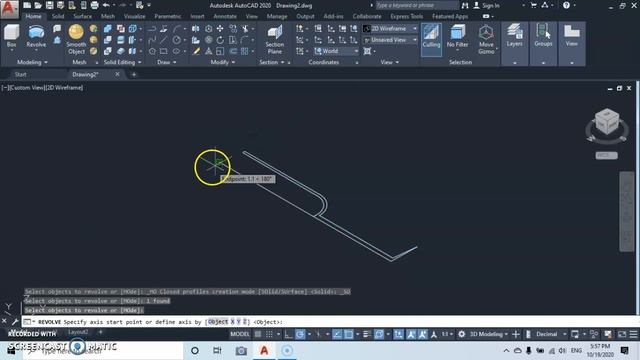Toggle object snap tracking in status bar
640x360 pixels.
coord(337,334)
